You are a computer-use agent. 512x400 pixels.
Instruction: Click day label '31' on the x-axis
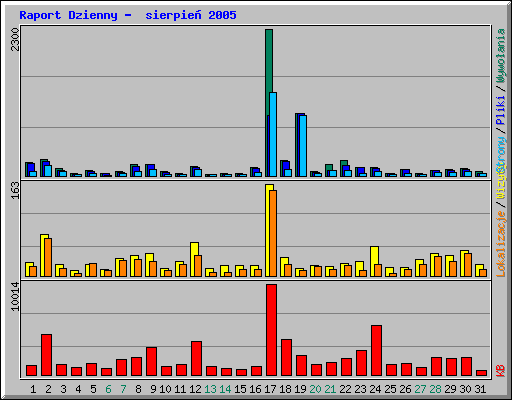coord(480,389)
